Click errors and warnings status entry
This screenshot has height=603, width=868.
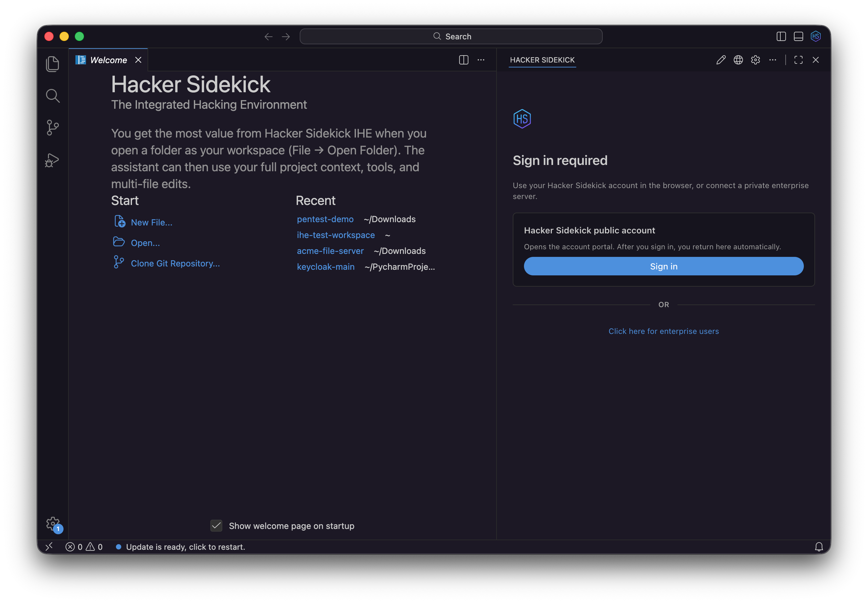[x=84, y=547]
